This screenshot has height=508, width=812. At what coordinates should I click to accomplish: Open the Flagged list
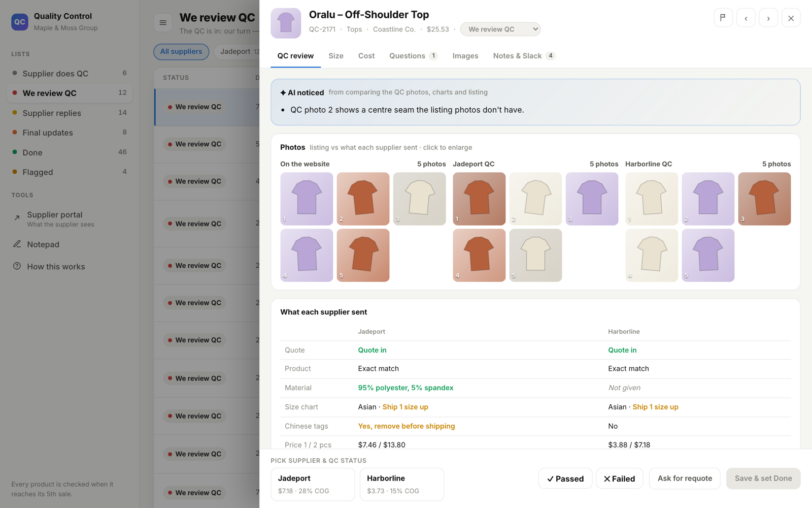[x=70, y=172]
